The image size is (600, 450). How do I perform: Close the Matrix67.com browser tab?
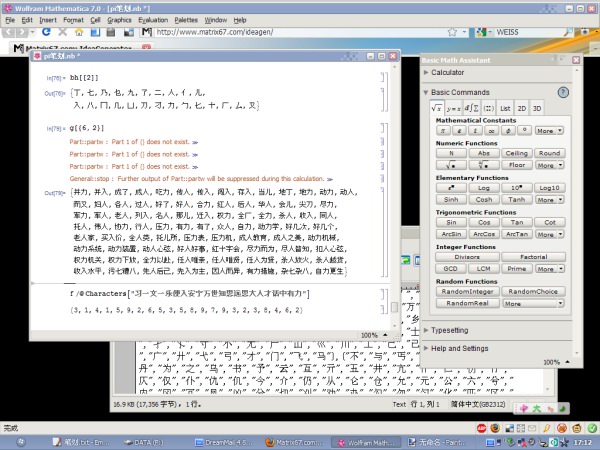[146, 47]
